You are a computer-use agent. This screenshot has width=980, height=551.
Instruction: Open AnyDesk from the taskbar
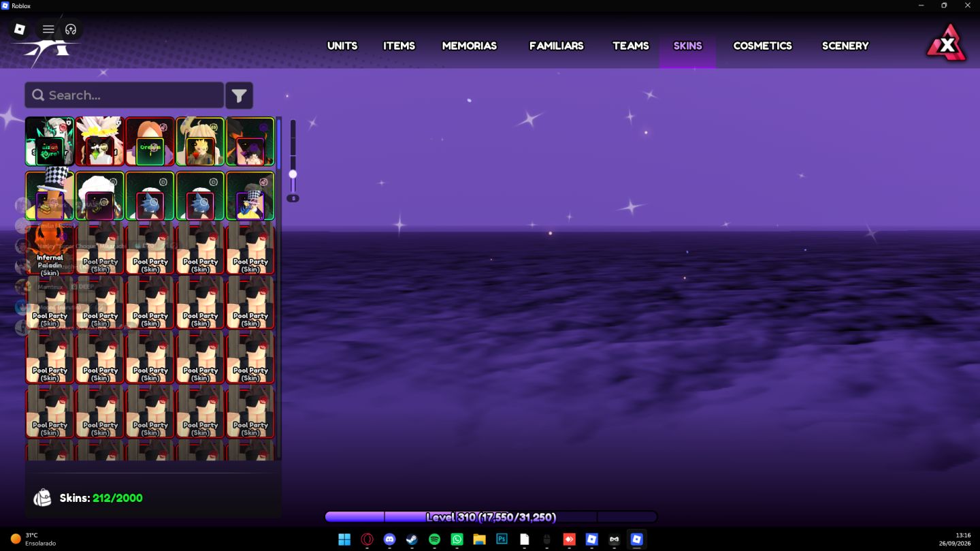569,539
